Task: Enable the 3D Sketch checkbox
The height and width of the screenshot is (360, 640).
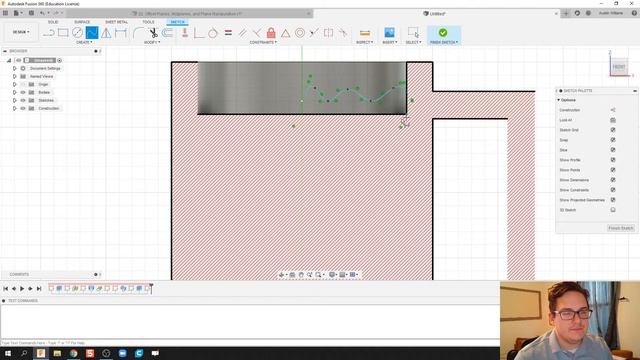Action: (x=613, y=210)
